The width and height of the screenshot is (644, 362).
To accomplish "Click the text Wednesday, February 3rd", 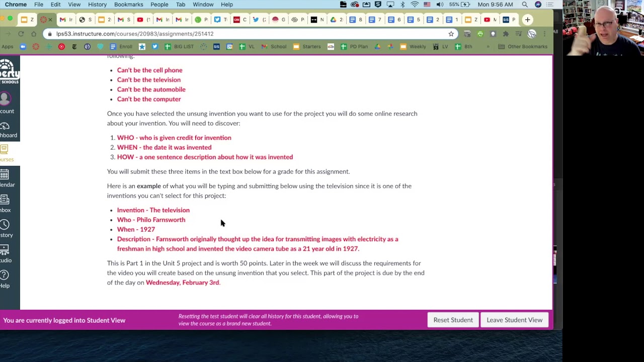I will click(x=183, y=283).
